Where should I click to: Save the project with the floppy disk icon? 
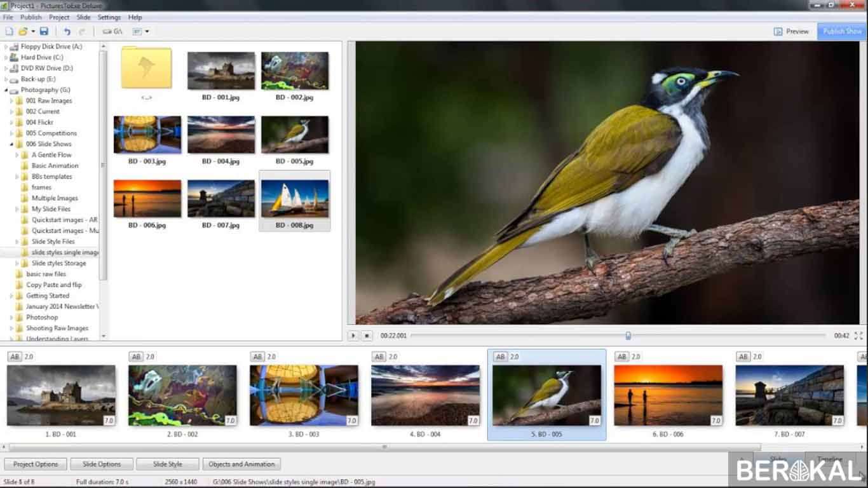44,31
